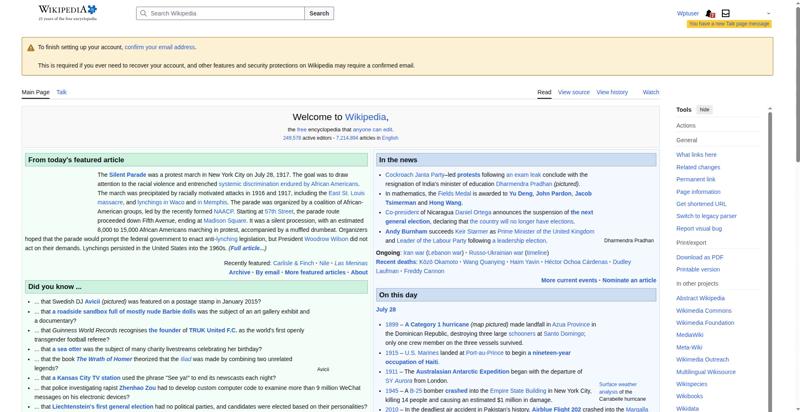Click the Search Wikipedia input field

tap(220, 13)
